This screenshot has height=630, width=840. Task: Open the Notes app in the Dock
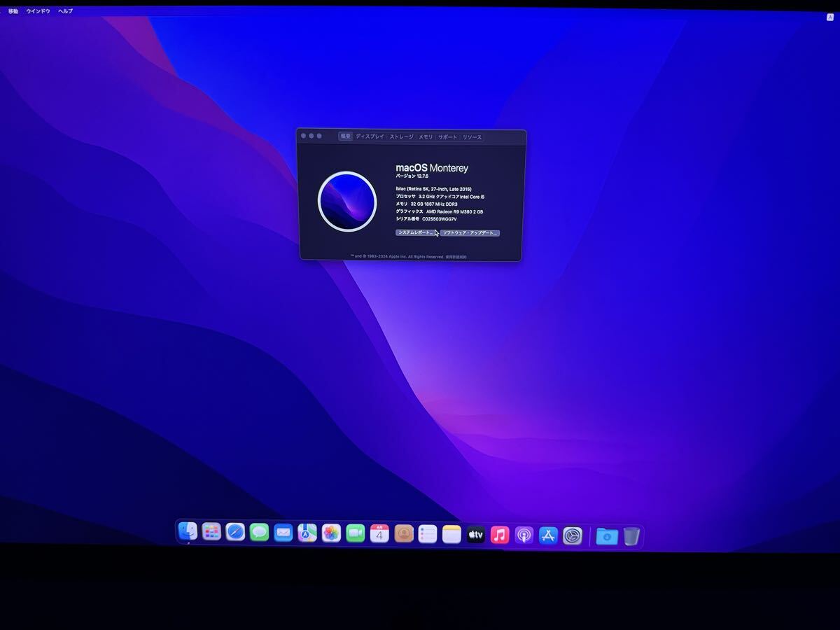(451, 535)
